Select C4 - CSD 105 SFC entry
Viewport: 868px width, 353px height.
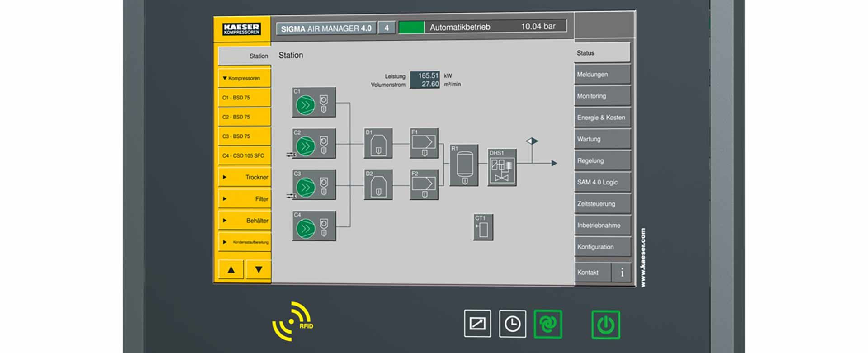(245, 155)
